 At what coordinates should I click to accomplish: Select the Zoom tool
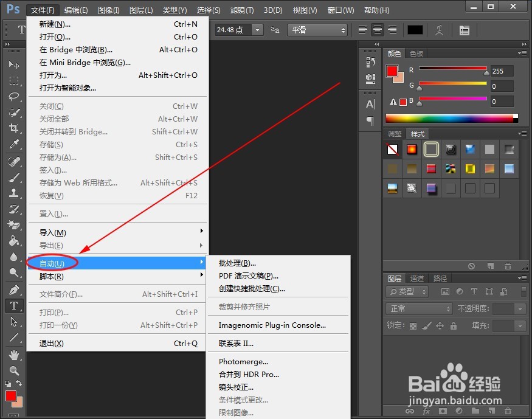click(x=13, y=370)
